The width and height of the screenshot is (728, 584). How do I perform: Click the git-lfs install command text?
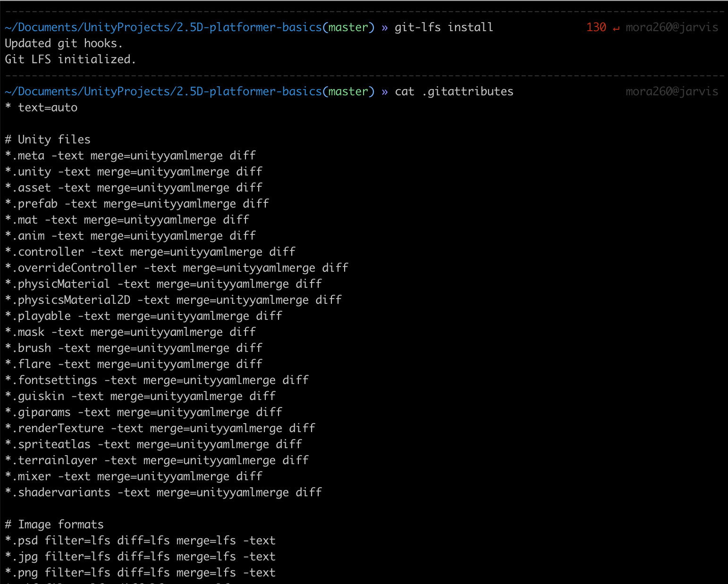click(444, 27)
